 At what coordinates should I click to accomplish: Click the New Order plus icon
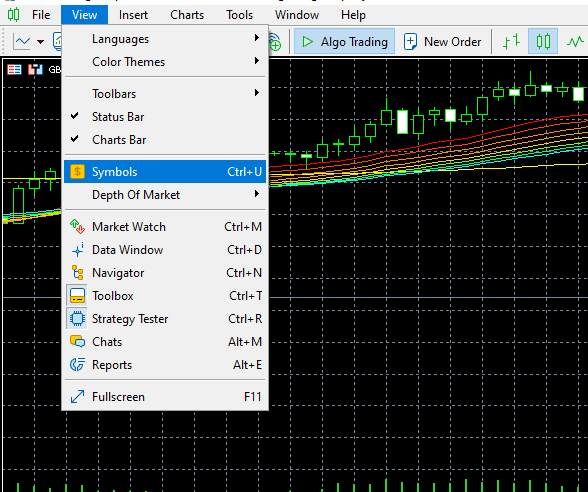pyautogui.click(x=410, y=42)
